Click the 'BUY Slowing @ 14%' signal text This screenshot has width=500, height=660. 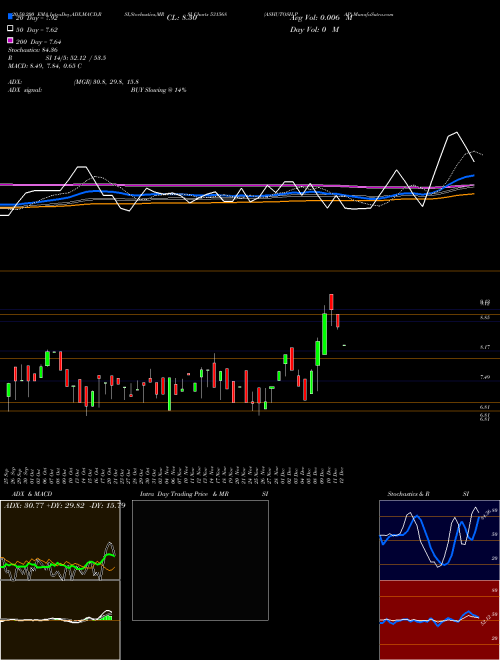[x=159, y=90]
